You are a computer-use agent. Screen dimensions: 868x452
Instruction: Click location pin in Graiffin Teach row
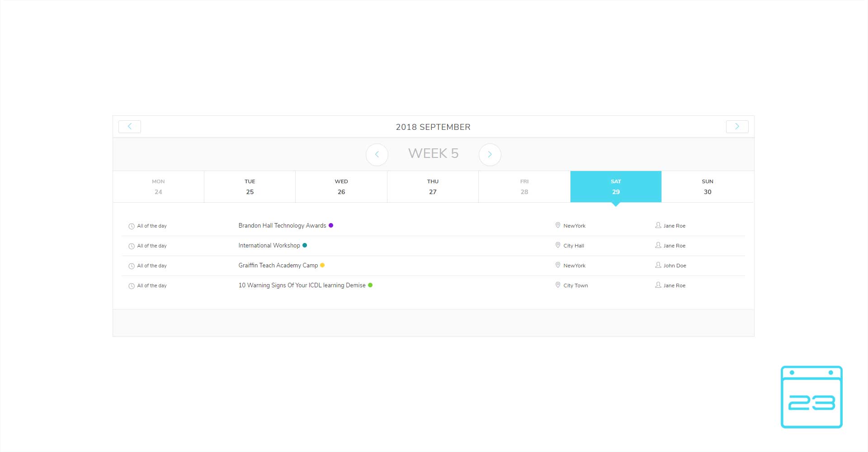coord(558,265)
